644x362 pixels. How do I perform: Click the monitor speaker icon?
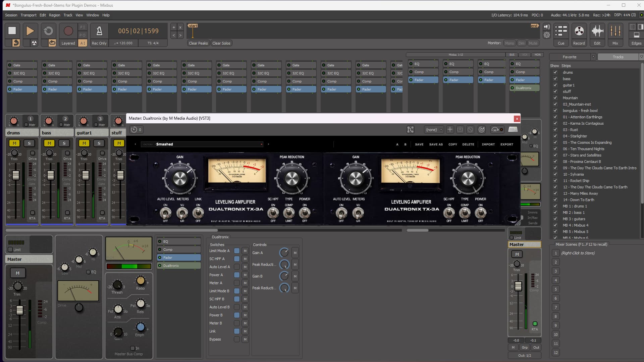point(547,27)
